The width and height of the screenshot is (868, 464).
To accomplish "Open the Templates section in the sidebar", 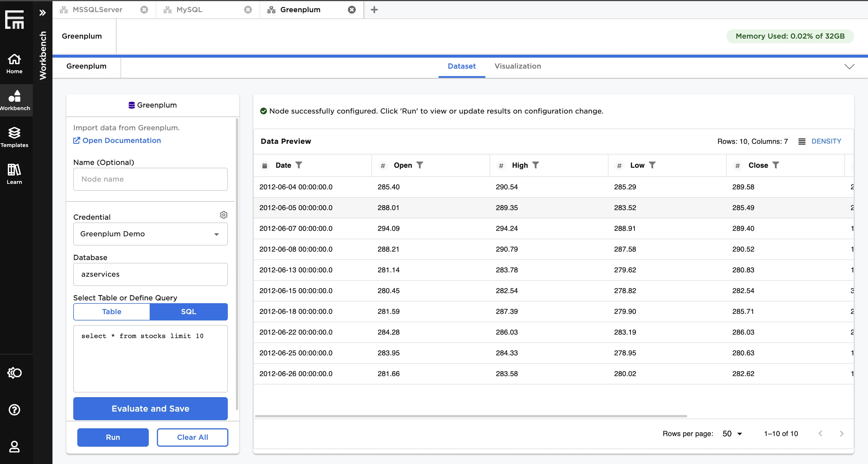I will coord(14,137).
